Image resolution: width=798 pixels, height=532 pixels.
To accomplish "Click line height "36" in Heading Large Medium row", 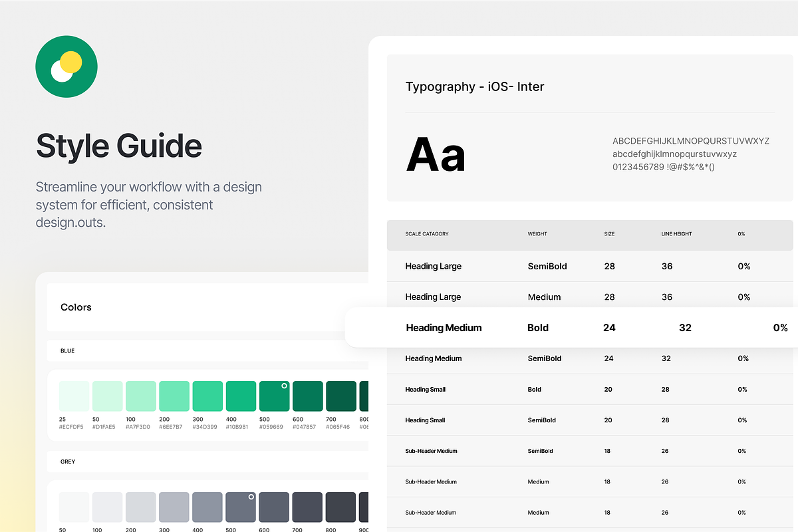I will pos(667,297).
